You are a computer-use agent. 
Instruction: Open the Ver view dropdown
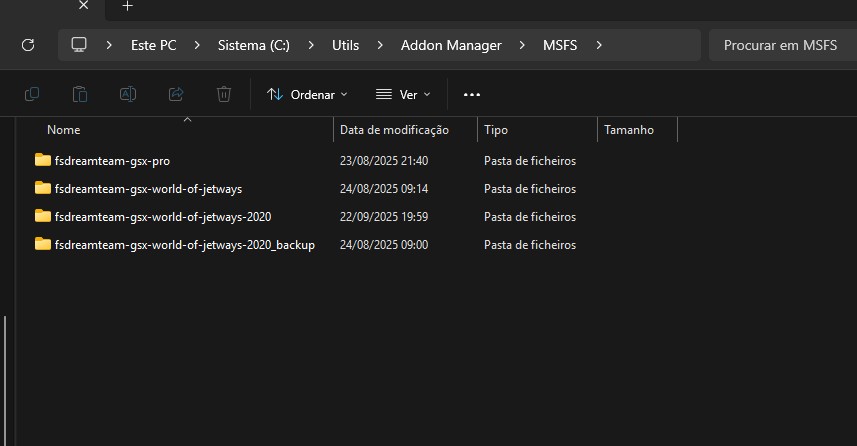[x=403, y=94]
